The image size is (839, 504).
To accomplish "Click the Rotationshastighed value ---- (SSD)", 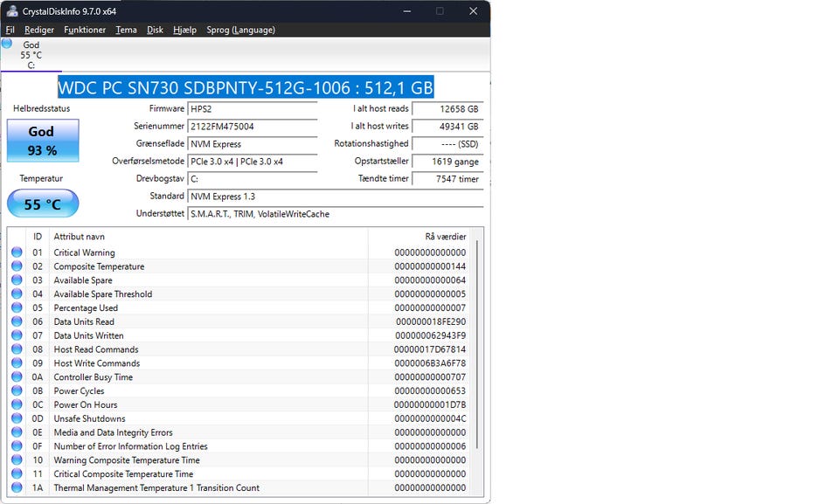I will tap(447, 144).
